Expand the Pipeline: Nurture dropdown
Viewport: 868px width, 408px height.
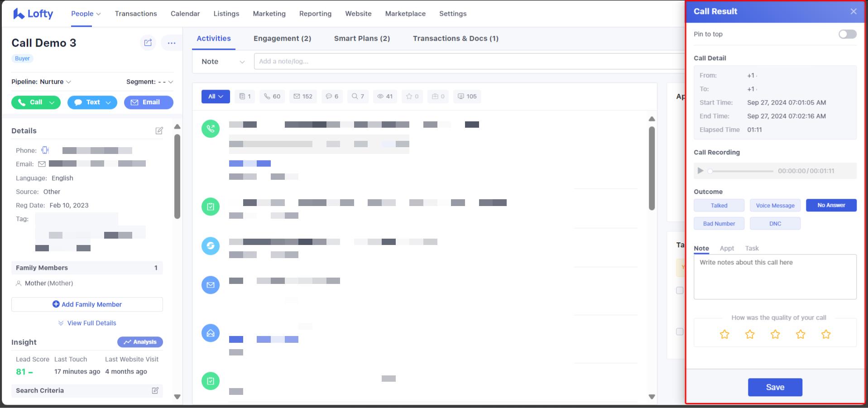point(42,82)
